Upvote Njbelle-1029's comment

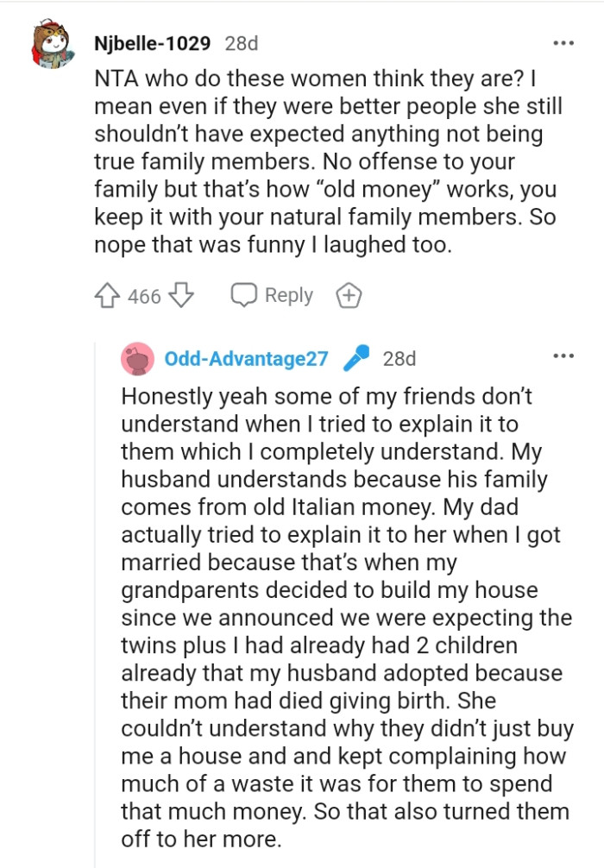click(109, 295)
